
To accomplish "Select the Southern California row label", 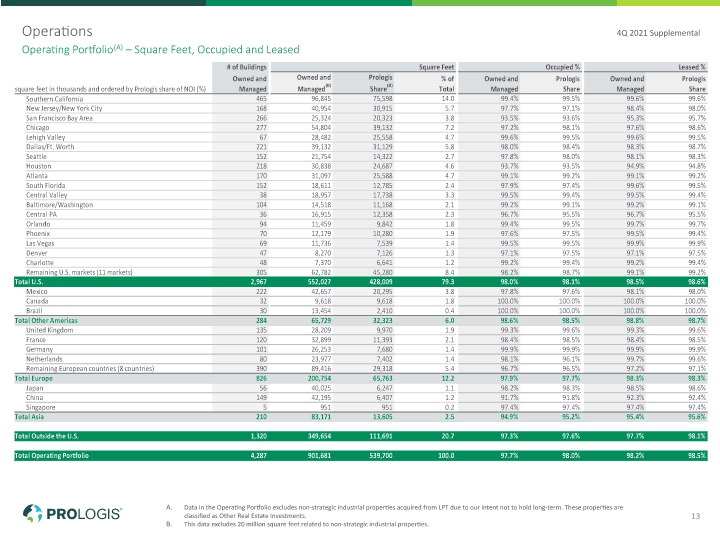I will [55, 99].
